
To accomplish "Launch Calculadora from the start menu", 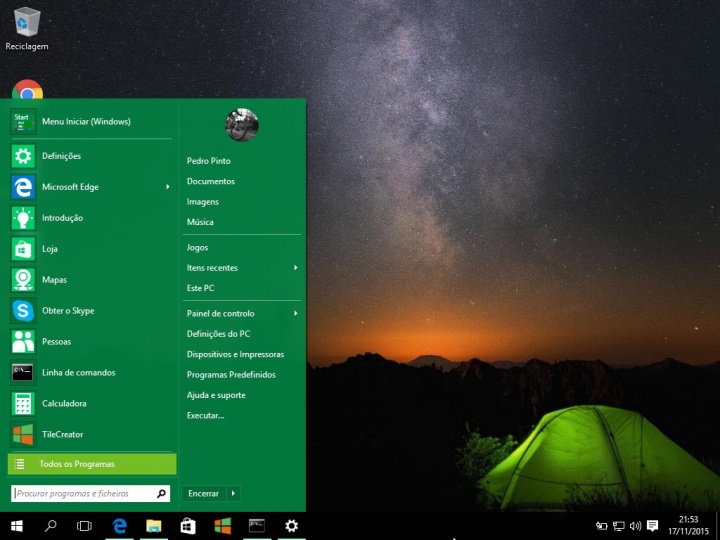I will click(24, 404).
